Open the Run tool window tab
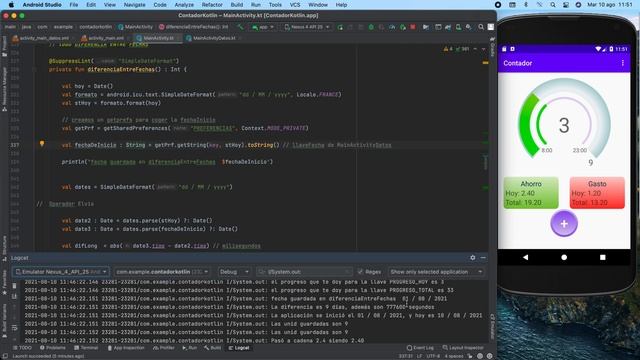 pos(190,348)
